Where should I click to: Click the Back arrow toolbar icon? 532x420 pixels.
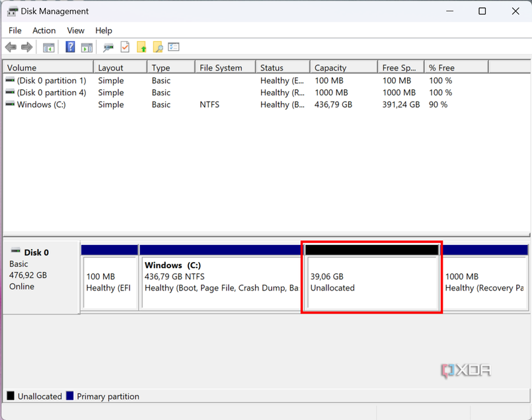11,47
